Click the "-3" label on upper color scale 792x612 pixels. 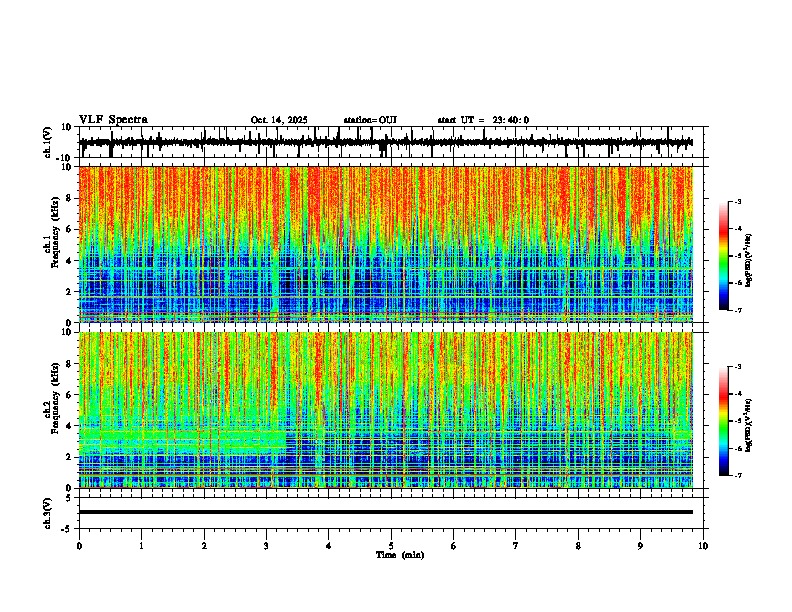pyautogui.click(x=738, y=201)
